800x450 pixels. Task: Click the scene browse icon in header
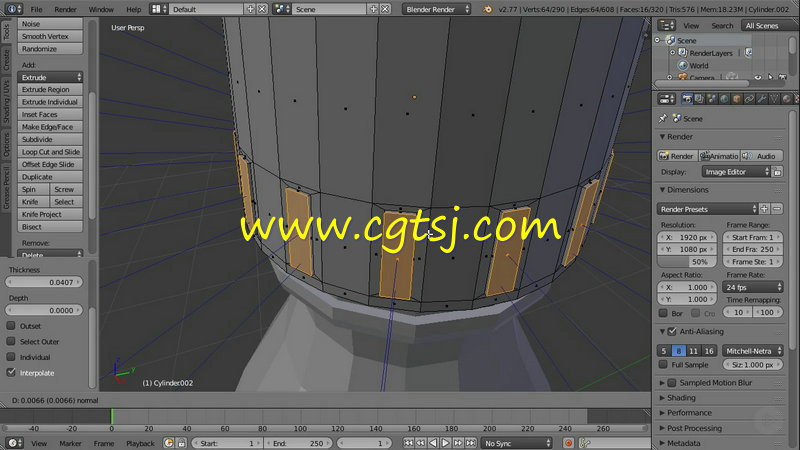coord(282,9)
